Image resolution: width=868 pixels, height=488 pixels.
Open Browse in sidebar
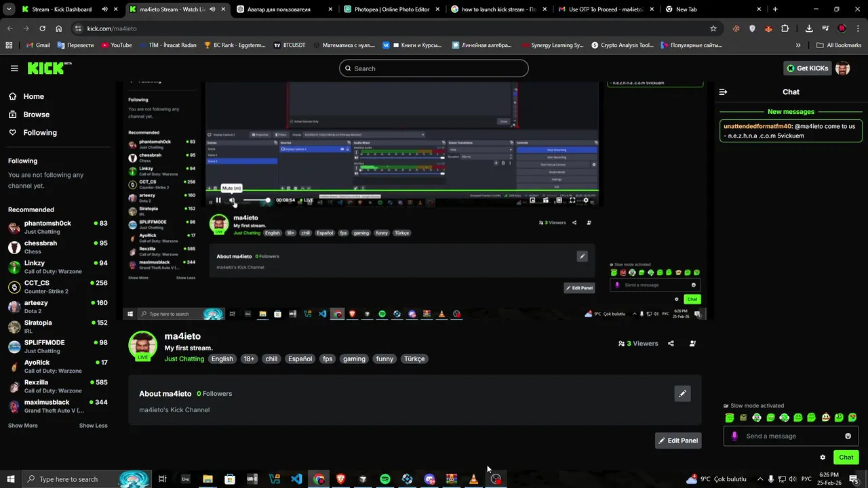[30, 115]
